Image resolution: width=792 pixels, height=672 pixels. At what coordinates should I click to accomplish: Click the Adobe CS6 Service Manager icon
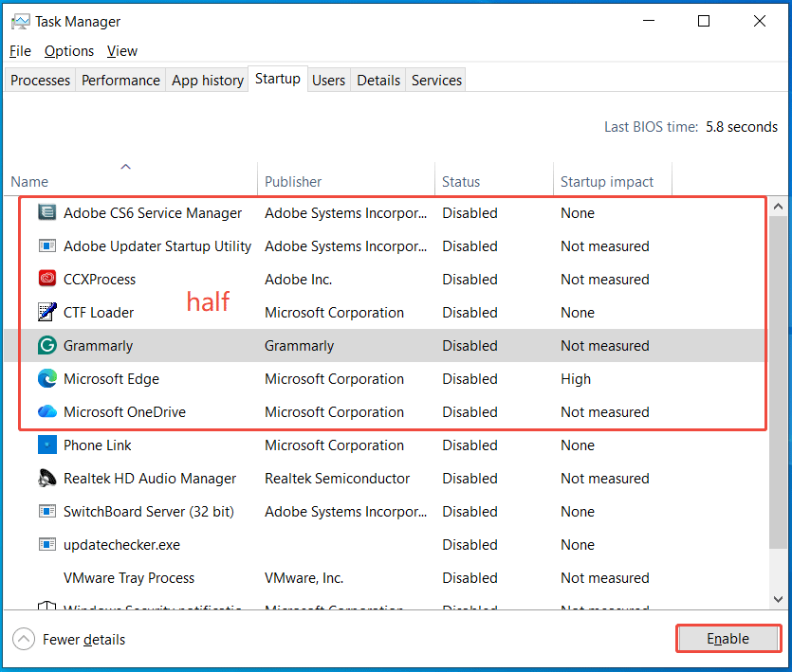click(46, 212)
